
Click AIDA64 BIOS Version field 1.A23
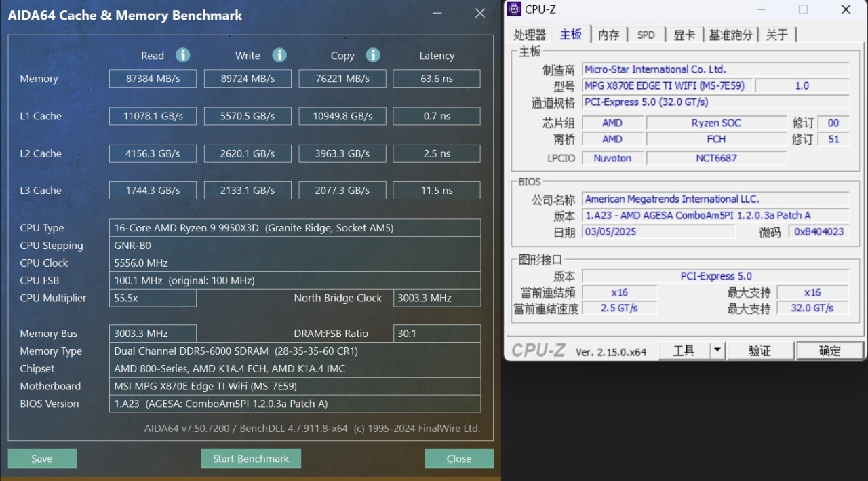tap(295, 404)
